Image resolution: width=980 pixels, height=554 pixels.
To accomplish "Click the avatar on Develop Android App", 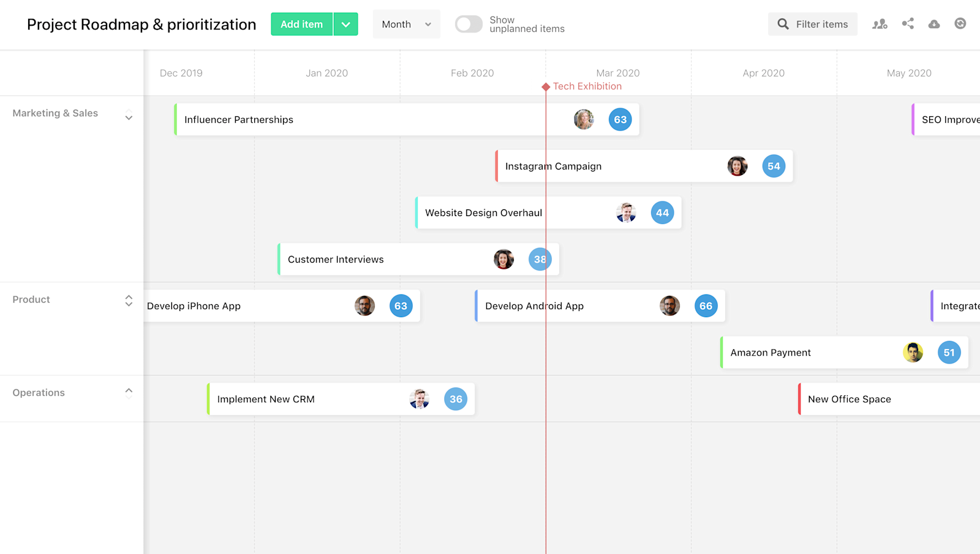I will 669,305.
